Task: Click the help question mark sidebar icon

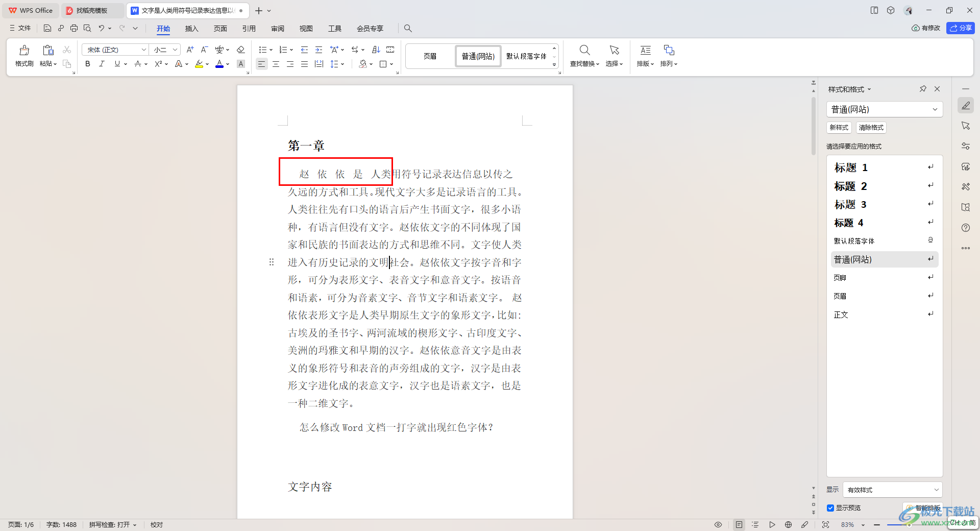Action: click(x=966, y=228)
